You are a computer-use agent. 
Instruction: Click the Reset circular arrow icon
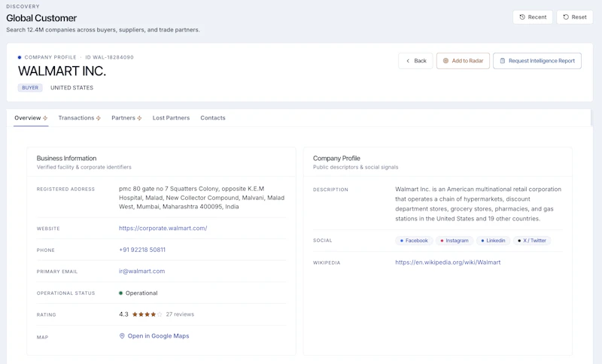click(x=566, y=17)
